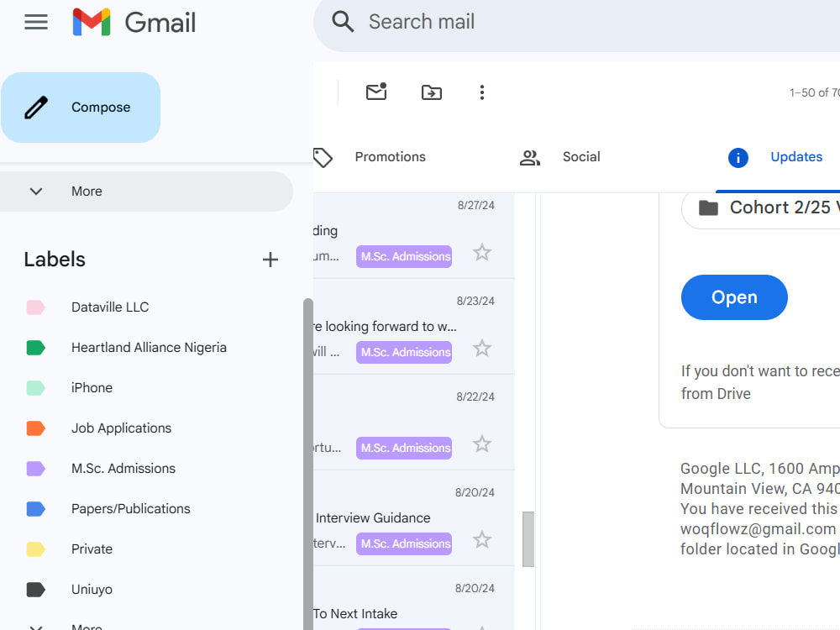
Task: Click the pink Dataville LLC label color
Action: pyautogui.click(x=35, y=307)
